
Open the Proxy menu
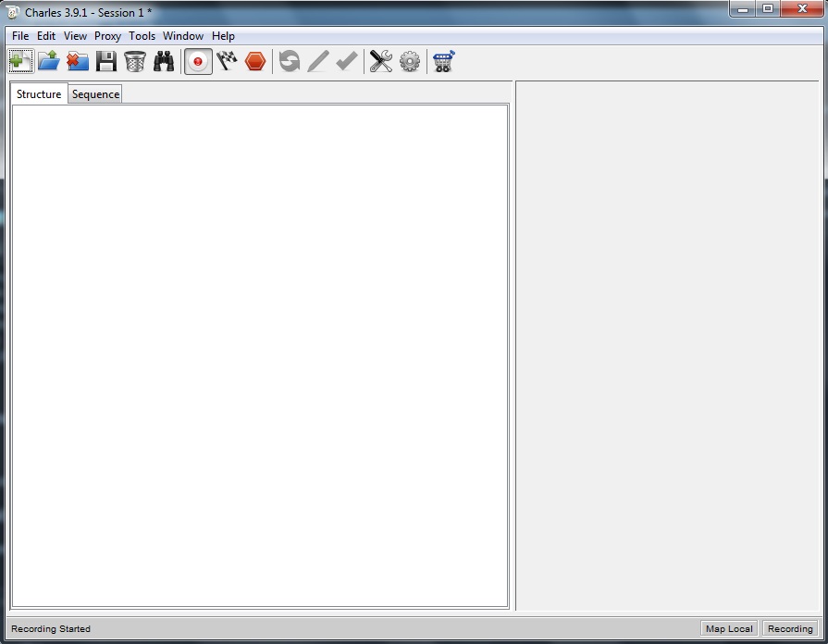tap(107, 36)
